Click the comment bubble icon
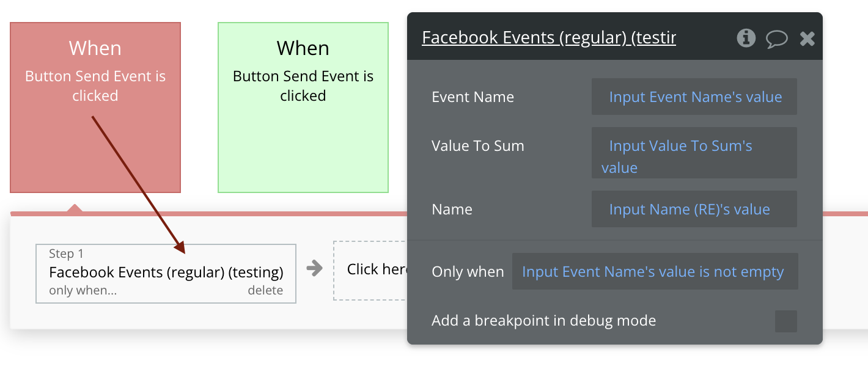The height and width of the screenshot is (369, 868). (776, 39)
